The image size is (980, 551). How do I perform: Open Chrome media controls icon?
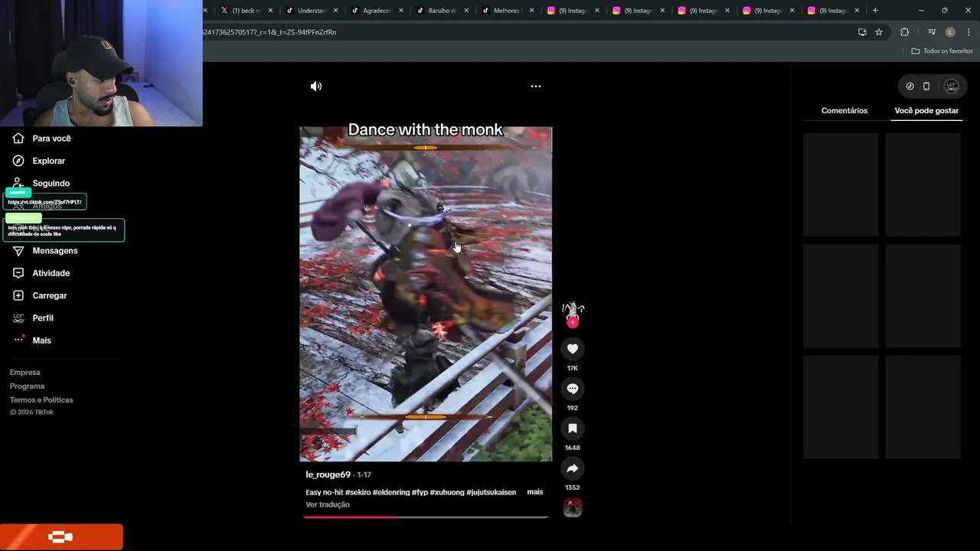(932, 32)
